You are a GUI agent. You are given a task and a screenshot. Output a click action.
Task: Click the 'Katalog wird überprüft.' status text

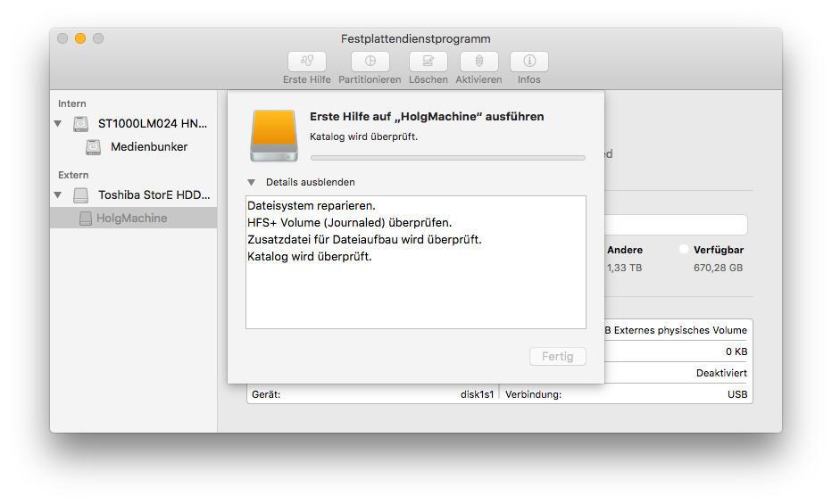[x=363, y=136]
